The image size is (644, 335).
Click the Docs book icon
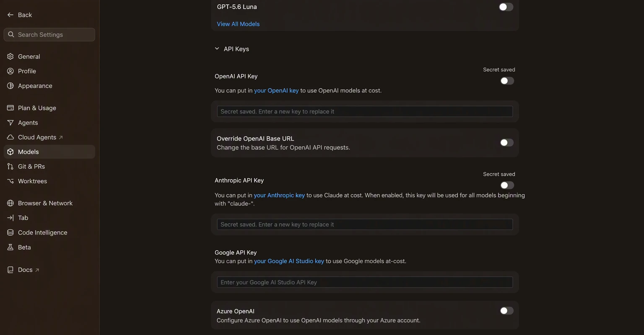click(x=10, y=270)
